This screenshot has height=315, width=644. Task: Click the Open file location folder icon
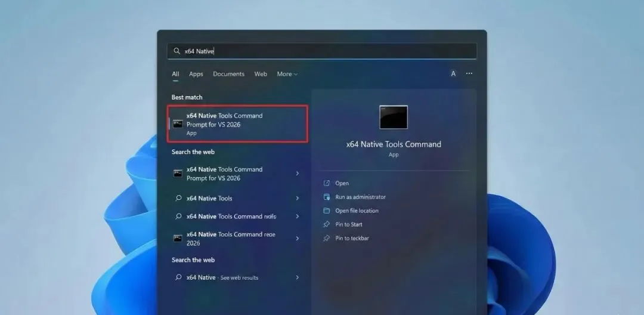327,211
